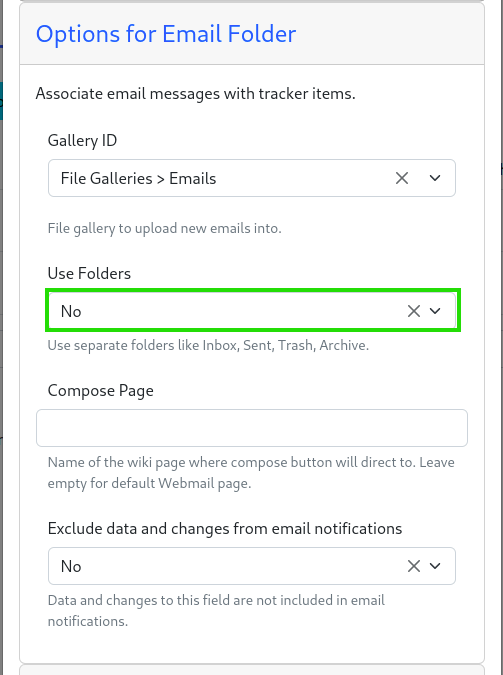Clear the Use Folders value
This screenshot has height=675, width=503.
[413, 311]
